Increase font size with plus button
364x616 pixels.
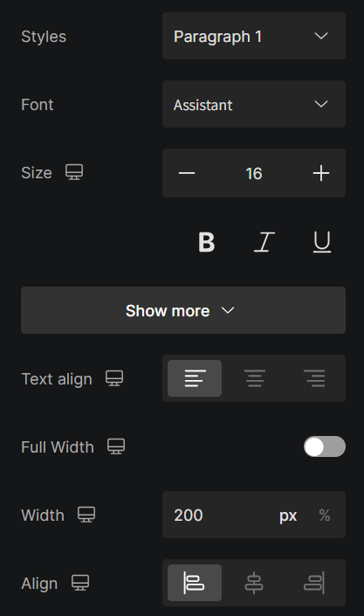click(x=321, y=173)
